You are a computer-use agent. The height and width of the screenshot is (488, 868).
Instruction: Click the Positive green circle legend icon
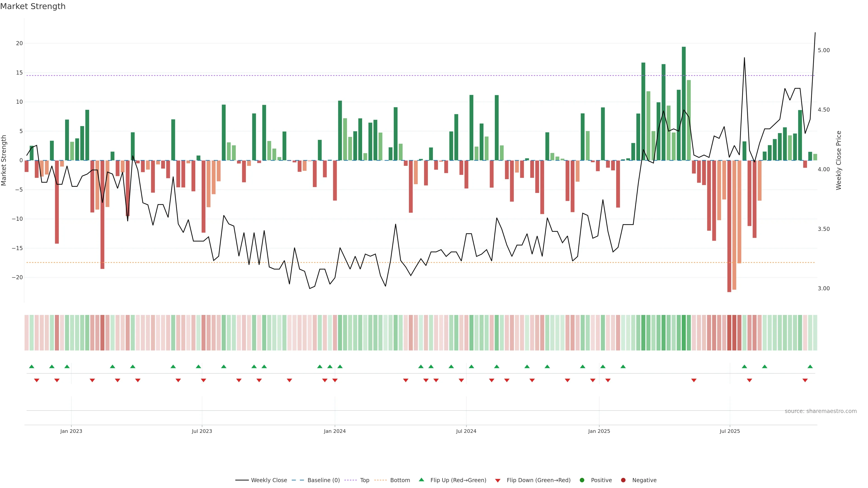[x=582, y=480]
